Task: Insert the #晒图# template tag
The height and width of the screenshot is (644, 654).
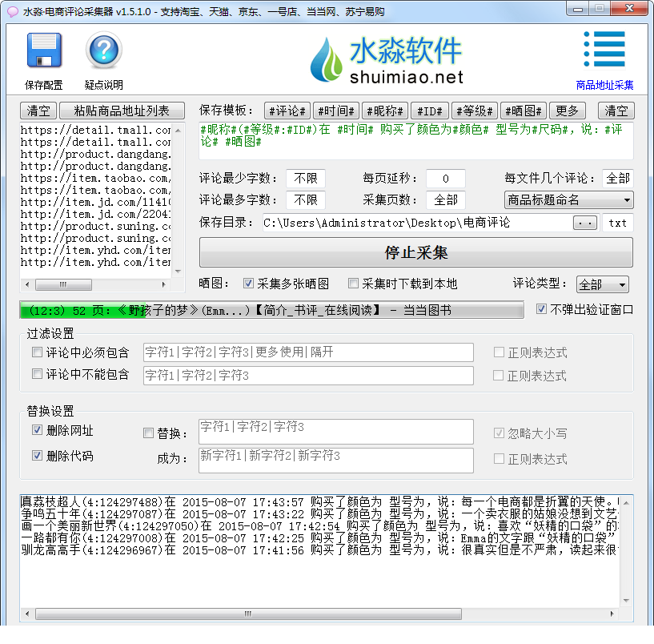Action: (x=524, y=111)
